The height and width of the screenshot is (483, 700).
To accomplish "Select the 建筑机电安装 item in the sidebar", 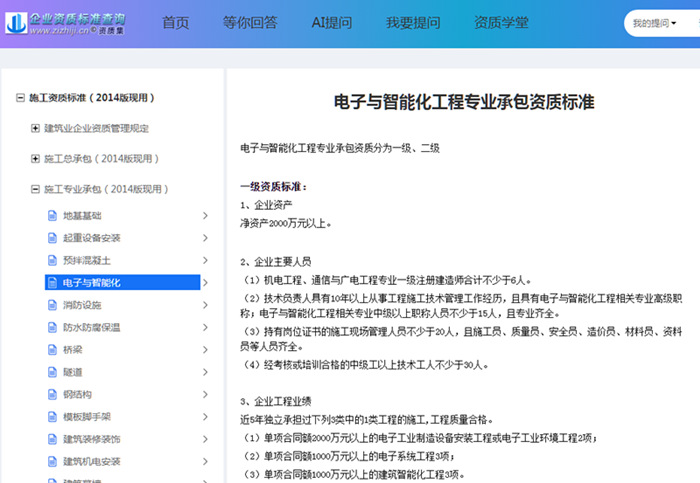I will click(92, 461).
